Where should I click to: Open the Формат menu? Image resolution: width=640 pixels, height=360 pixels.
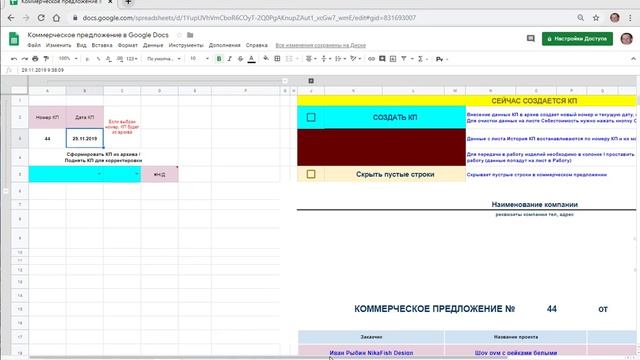click(x=127, y=45)
